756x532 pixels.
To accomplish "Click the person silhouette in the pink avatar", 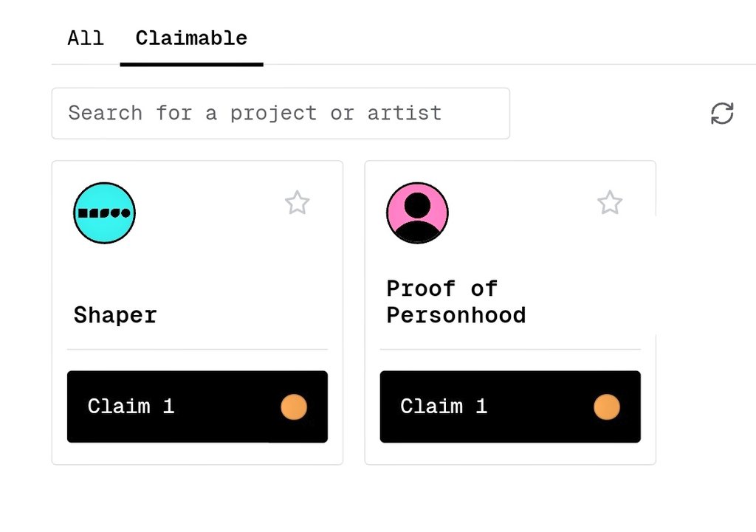I will pyautogui.click(x=417, y=218).
